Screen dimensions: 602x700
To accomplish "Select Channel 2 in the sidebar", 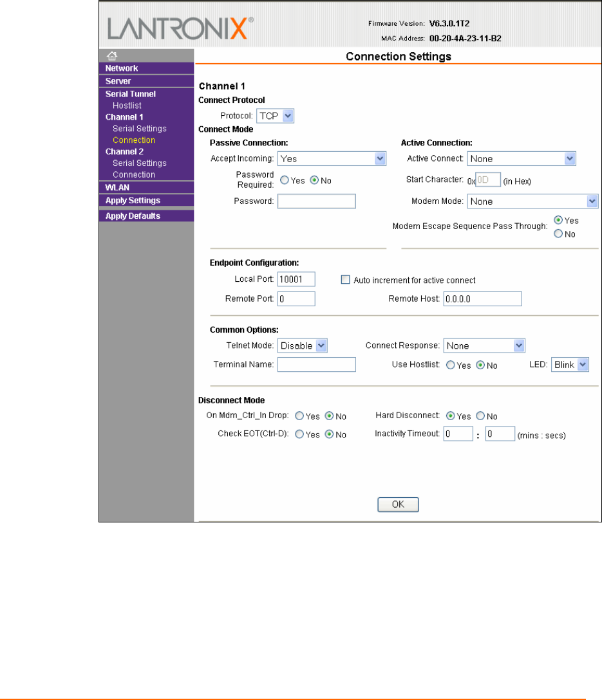I will [124, 152].
